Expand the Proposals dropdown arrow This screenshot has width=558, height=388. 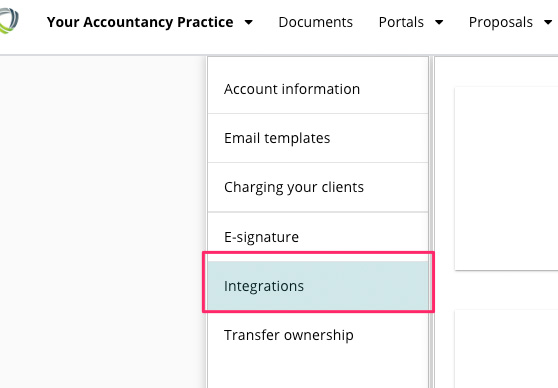click(548, 22)
